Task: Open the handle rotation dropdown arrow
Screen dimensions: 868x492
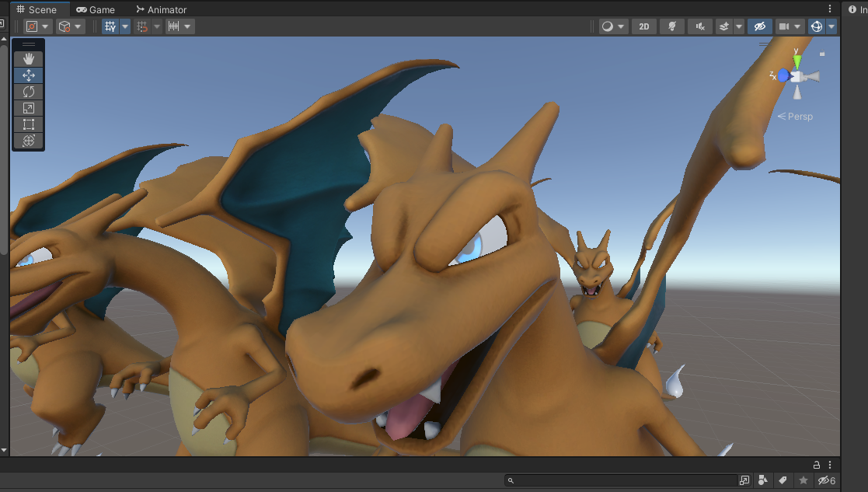Action: pyautogui.click(x=78, y=26)
